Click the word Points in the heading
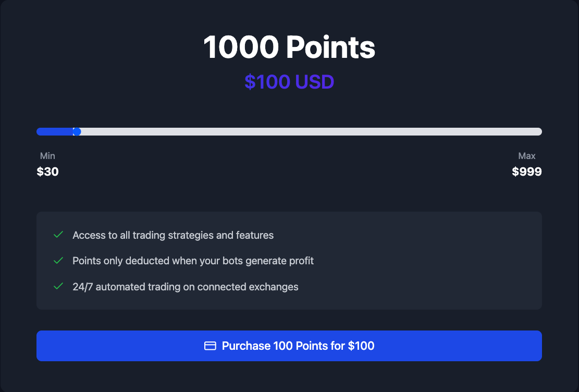This screenshot has height=392, width=579. 330,47
